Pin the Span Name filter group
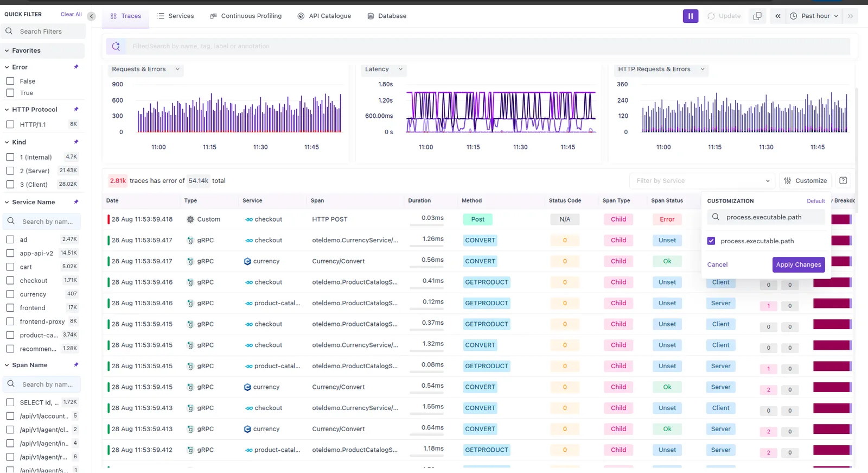 click(x=76, y=364)
